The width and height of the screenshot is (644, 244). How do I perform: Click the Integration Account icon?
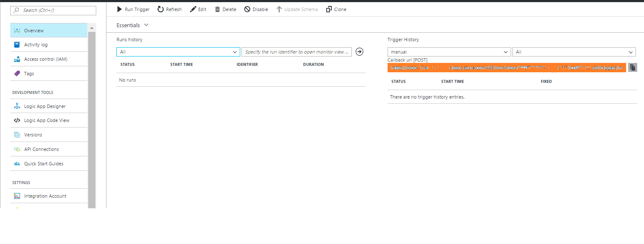point(17,196)
